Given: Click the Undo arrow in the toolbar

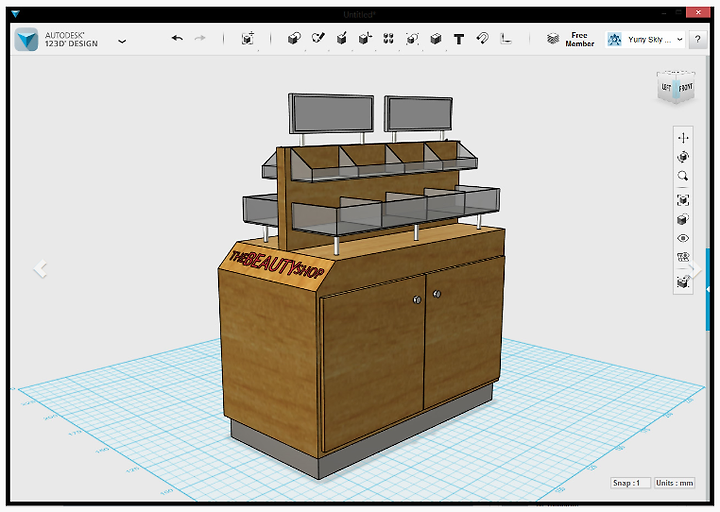Looking at the screenshot, I should tap(177, 39).
